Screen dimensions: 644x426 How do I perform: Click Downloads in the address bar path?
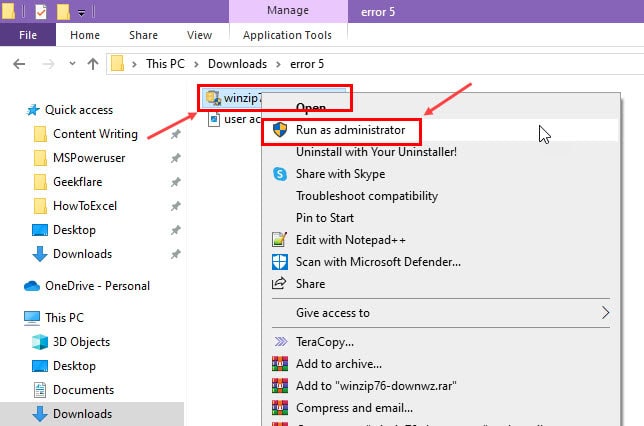tap(237, 64)
